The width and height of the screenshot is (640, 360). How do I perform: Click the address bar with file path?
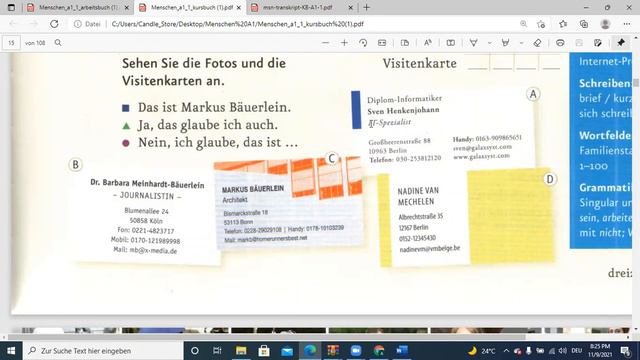click(238, 24)
